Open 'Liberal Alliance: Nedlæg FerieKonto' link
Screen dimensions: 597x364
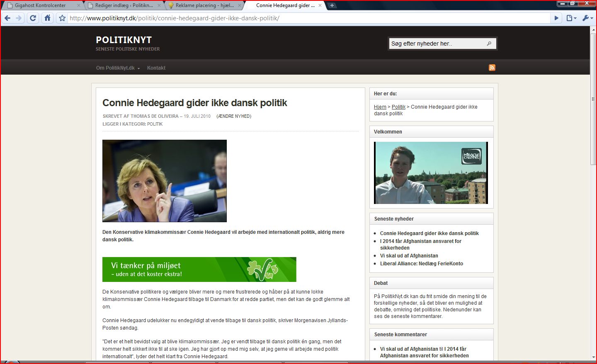click(x=422, y=264)
